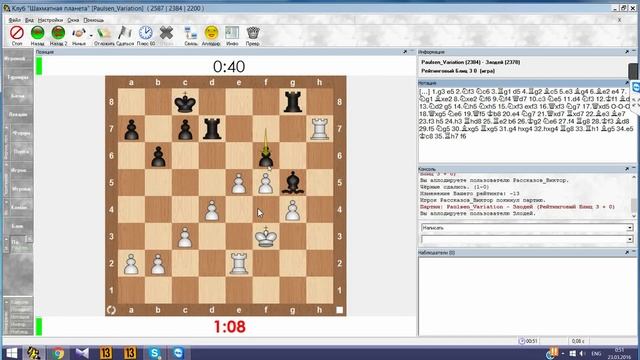The height and width of the screenshot is (360, 640).
Task: Pin the Информация panel
Action: click(627, 52)
